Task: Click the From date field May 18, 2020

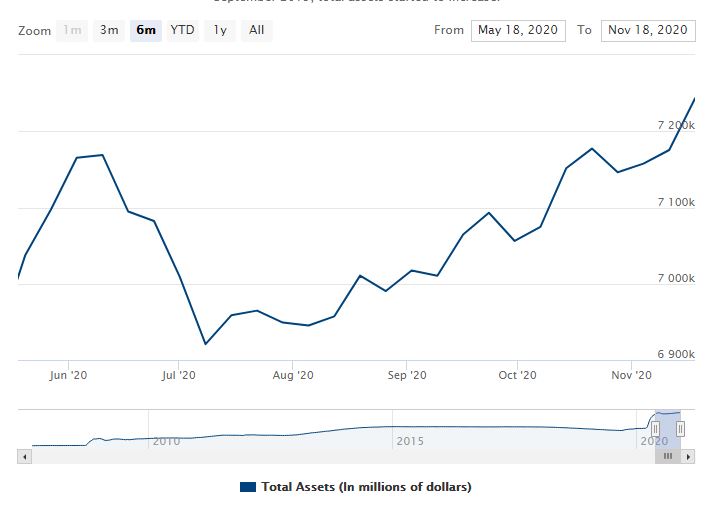Action: pos(518,31)
